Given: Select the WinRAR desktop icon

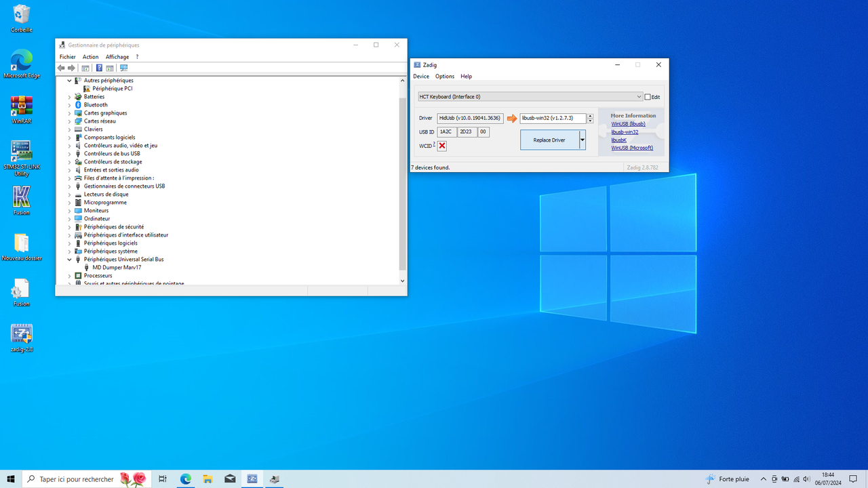Looking at the screenshot, I should [21, 110].
